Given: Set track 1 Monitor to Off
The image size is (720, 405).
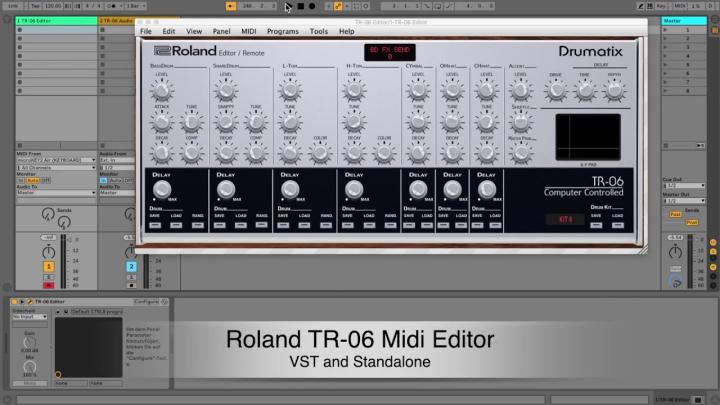Looking at the screenshot, I should tap(45, 180).
